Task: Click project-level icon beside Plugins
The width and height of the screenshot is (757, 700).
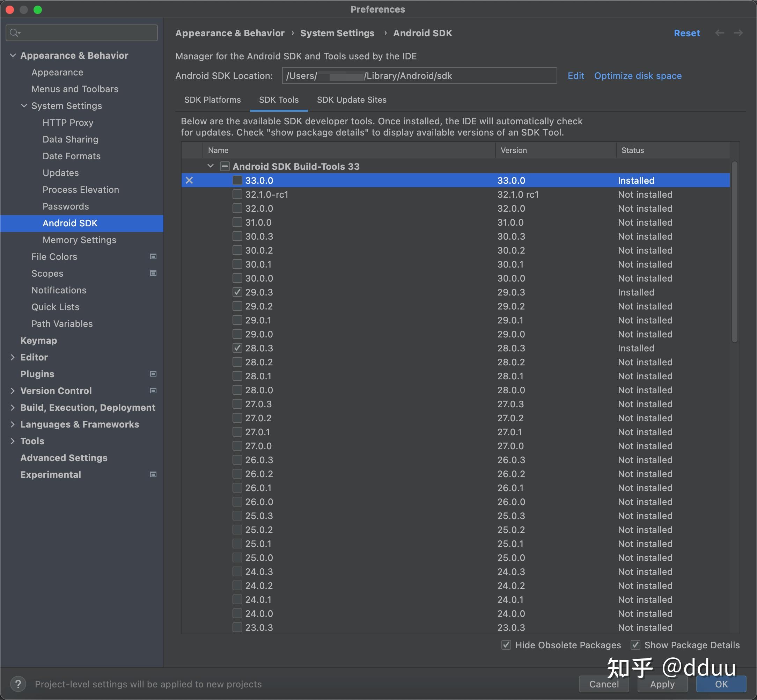Action: (x=153, y=374)
